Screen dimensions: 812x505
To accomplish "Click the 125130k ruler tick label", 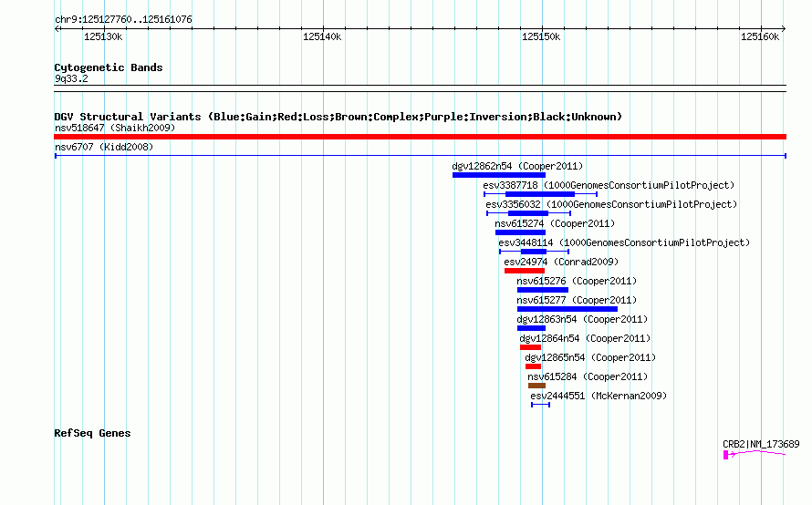I will coord(103,36).
